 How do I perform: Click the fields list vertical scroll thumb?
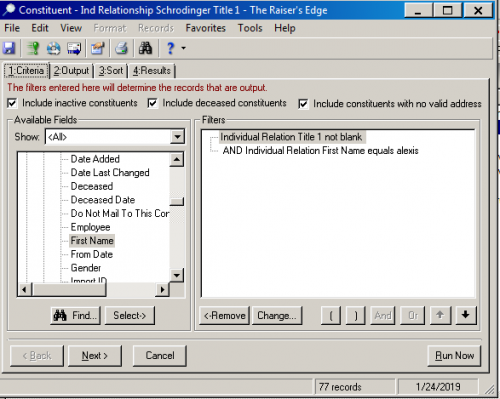point(177,202)
